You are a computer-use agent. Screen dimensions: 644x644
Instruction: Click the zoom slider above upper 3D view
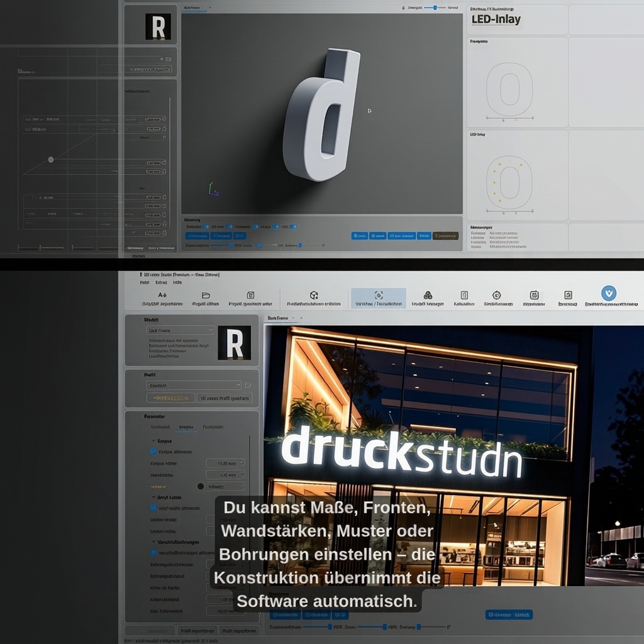[x=435, y=8]
